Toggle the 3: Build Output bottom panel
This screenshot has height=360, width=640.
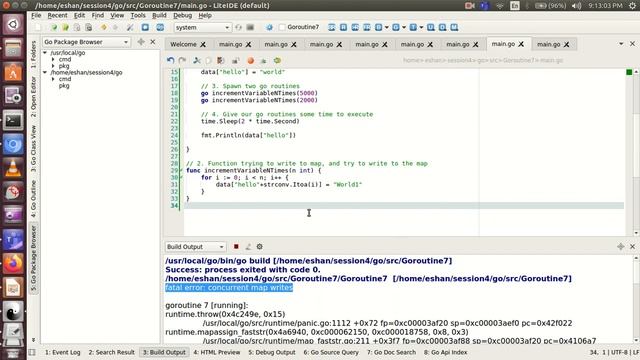tap(164, 352)
